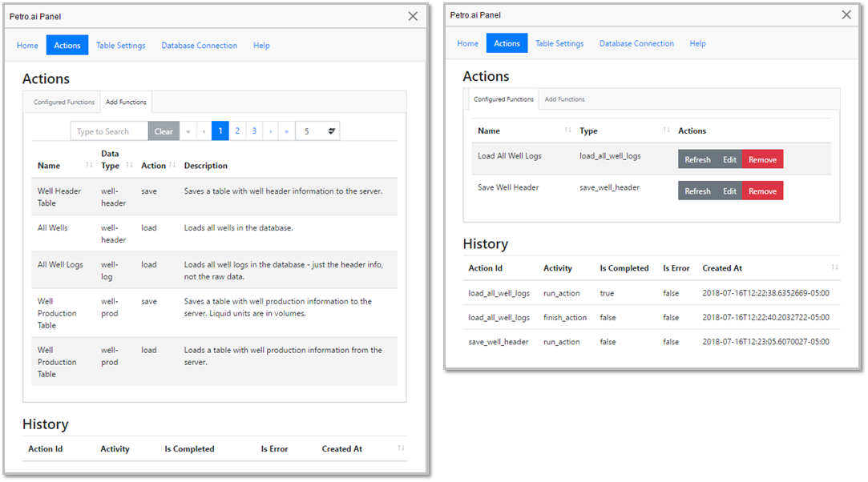Close the left Petro.ai Panel
The image size is (868, 482).
pyautogui.click(x=413, y=16)
